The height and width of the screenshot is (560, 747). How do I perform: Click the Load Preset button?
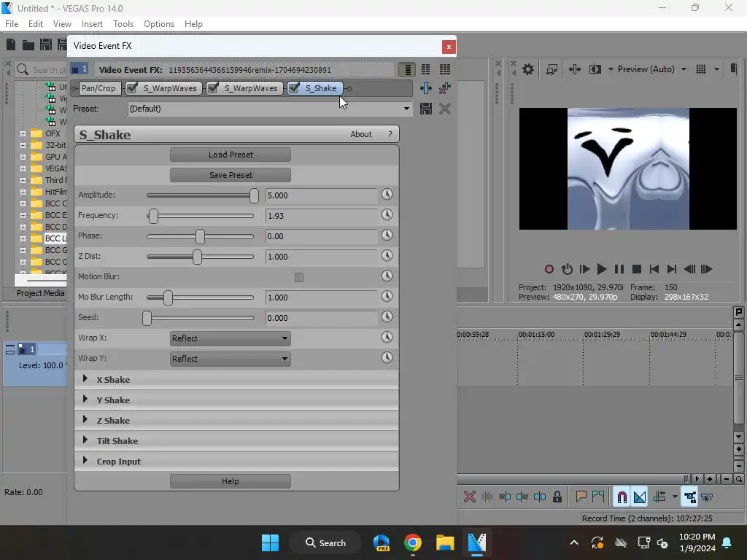tap(230, 155)
